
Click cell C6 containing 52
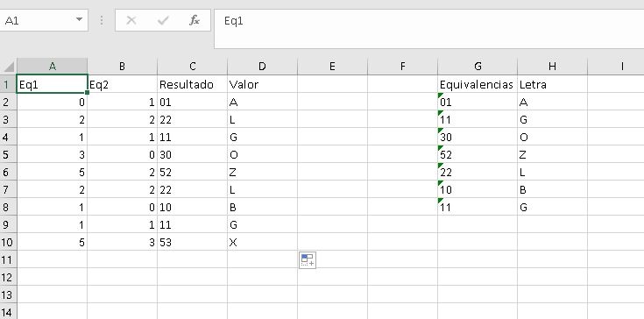click(192, 172)
